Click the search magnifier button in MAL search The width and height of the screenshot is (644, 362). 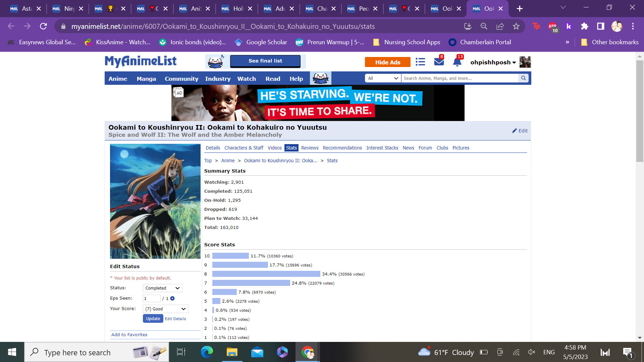pos(523,78)
